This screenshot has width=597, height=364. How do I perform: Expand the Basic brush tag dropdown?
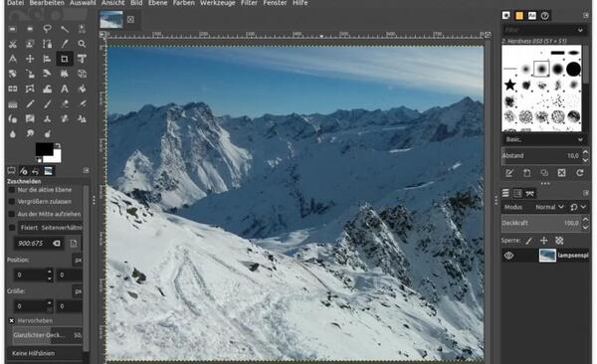click(x=543, y=140)
